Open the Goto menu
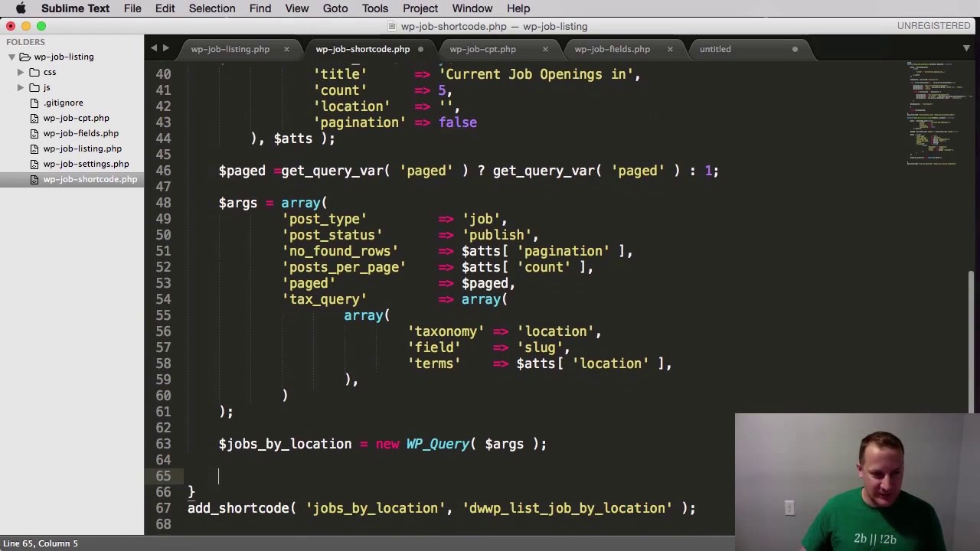Image resolution: width=980 pixels, height=551 pixels. coord(335,8)
